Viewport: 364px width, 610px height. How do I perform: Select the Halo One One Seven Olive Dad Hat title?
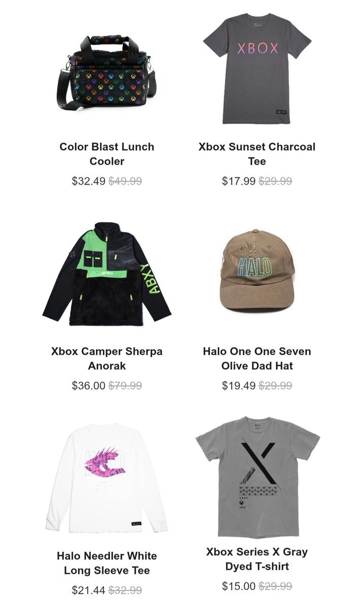tap(257, 358)
